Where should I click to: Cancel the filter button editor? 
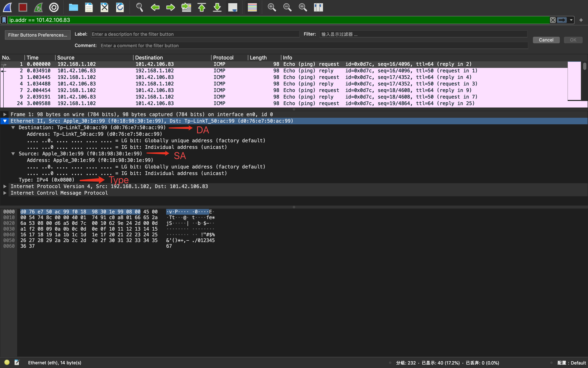(x=546, y=40)
